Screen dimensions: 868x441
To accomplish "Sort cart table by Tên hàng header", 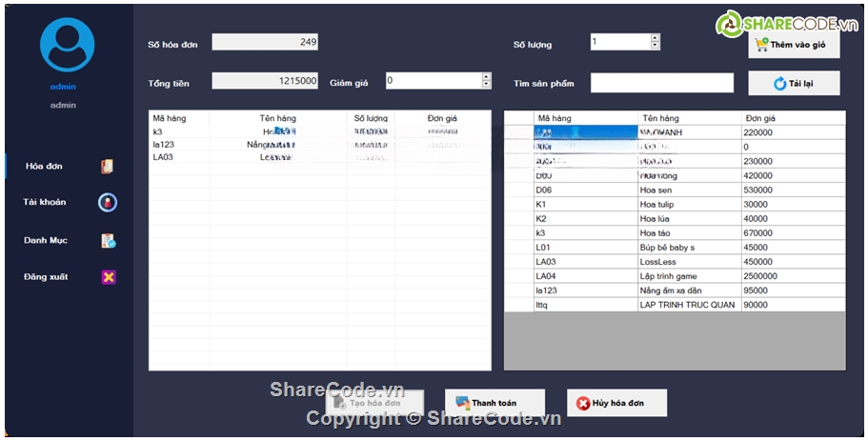I will pos(278,118).
